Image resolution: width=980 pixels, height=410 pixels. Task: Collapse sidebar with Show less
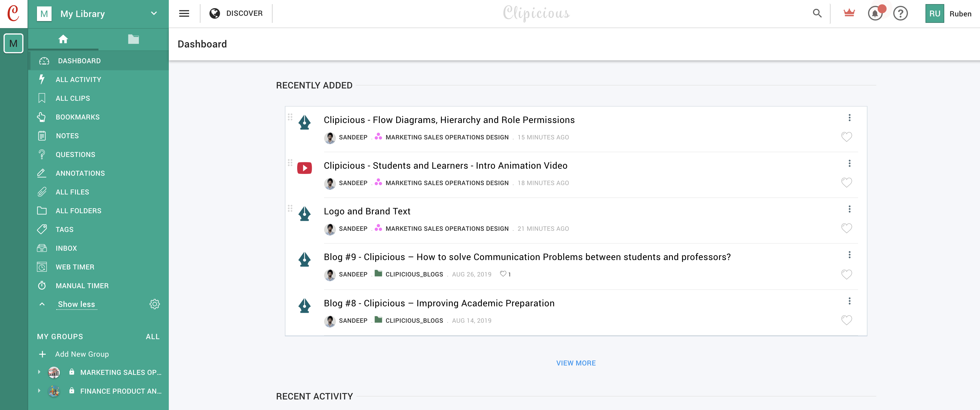pos(76,304)
